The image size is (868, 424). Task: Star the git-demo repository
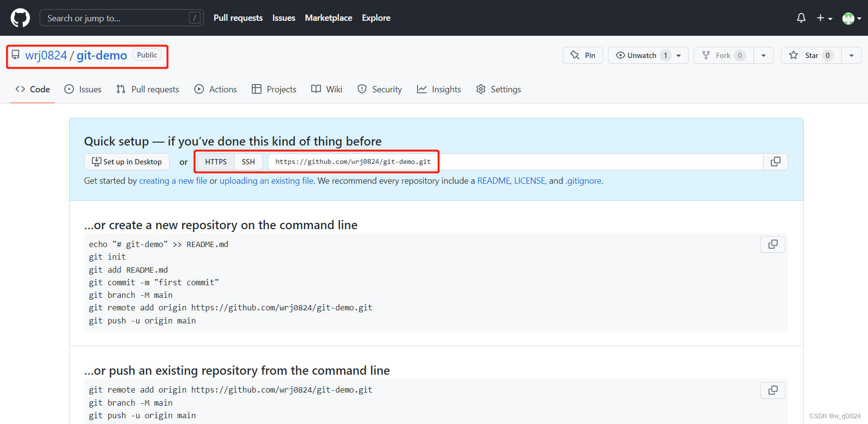pos(811,56)
